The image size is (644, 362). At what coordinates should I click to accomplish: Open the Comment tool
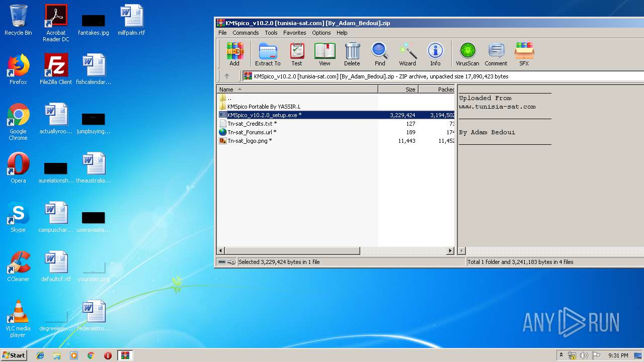[x=496, y=54]
